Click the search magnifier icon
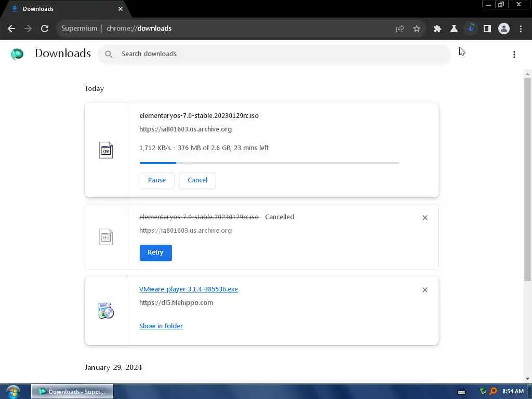The width and height of the screenshot is (532, 399). [109, 54]
